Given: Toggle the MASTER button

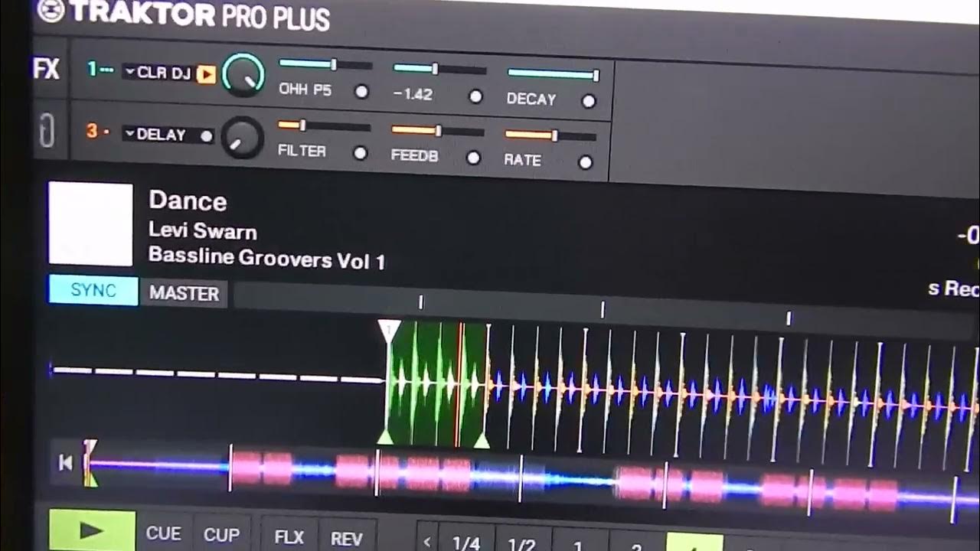Looking at the screenshot, I should click(184, 293).
